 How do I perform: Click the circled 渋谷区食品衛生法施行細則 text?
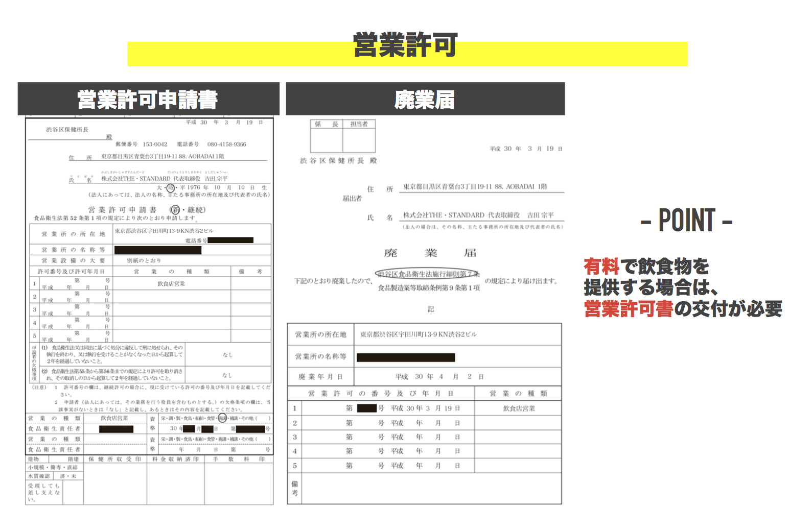pos(428,274)
